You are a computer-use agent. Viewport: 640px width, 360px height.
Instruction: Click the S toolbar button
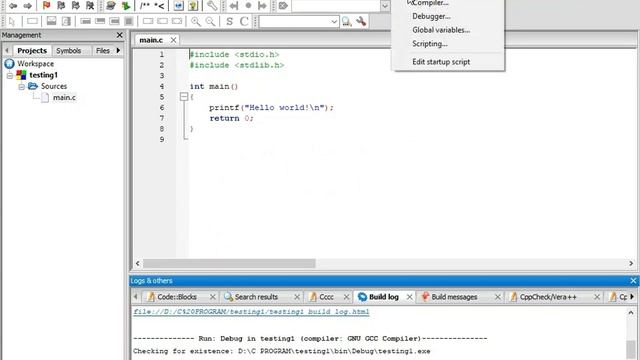(229, 21)
